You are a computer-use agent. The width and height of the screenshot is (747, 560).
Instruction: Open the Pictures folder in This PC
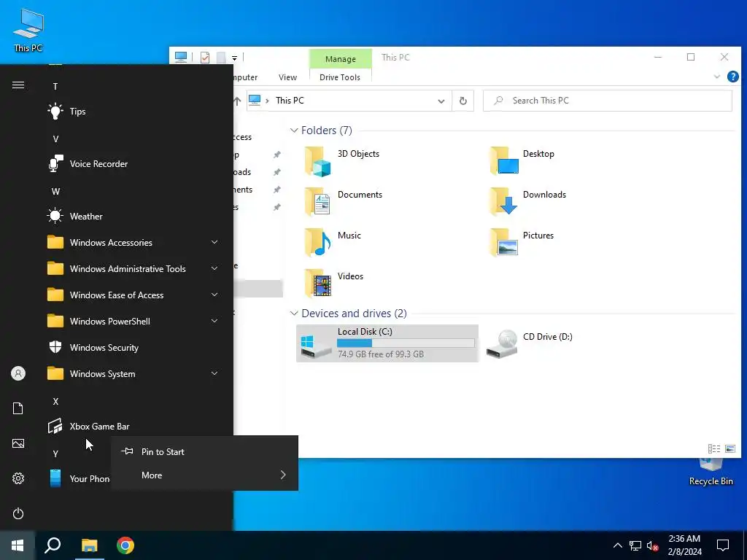tap(522, 243)
